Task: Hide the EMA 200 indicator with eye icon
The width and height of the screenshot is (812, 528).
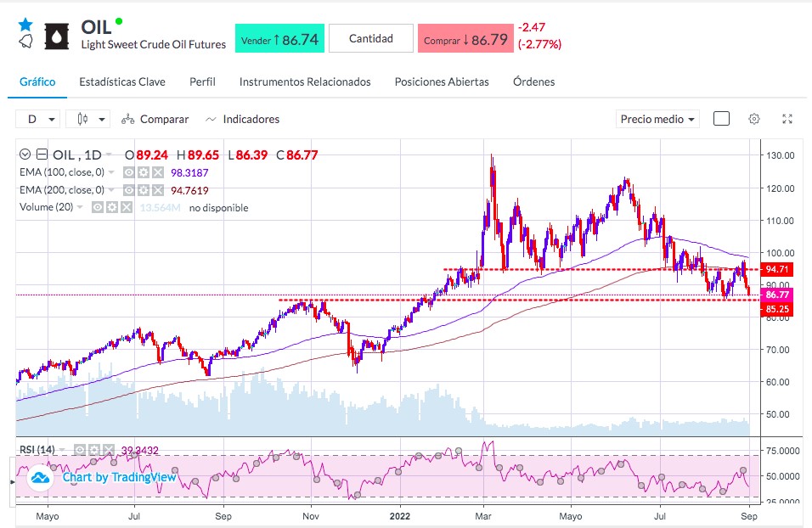Action: pyautogui.click(x=129, y=190)
